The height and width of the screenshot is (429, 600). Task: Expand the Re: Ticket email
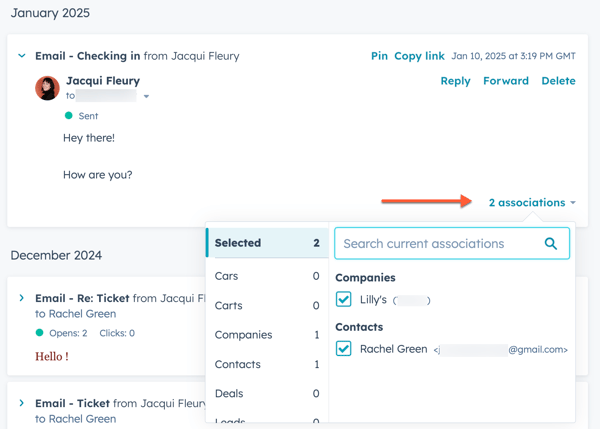point(22,298)
